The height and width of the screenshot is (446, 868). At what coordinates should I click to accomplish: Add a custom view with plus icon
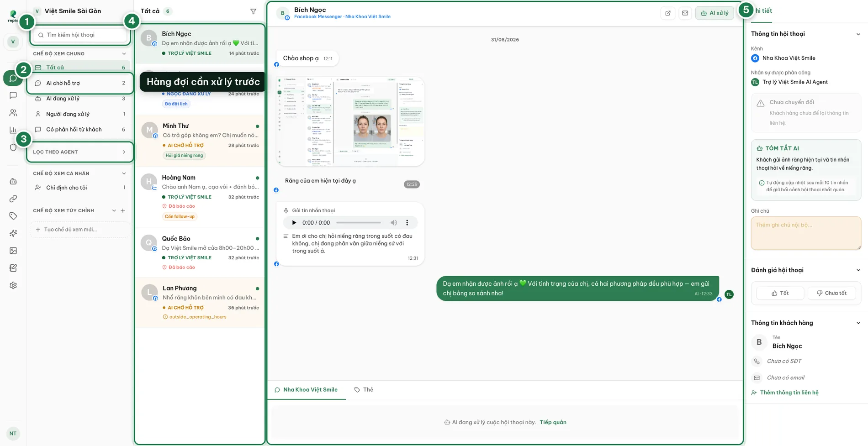(122, 211)
